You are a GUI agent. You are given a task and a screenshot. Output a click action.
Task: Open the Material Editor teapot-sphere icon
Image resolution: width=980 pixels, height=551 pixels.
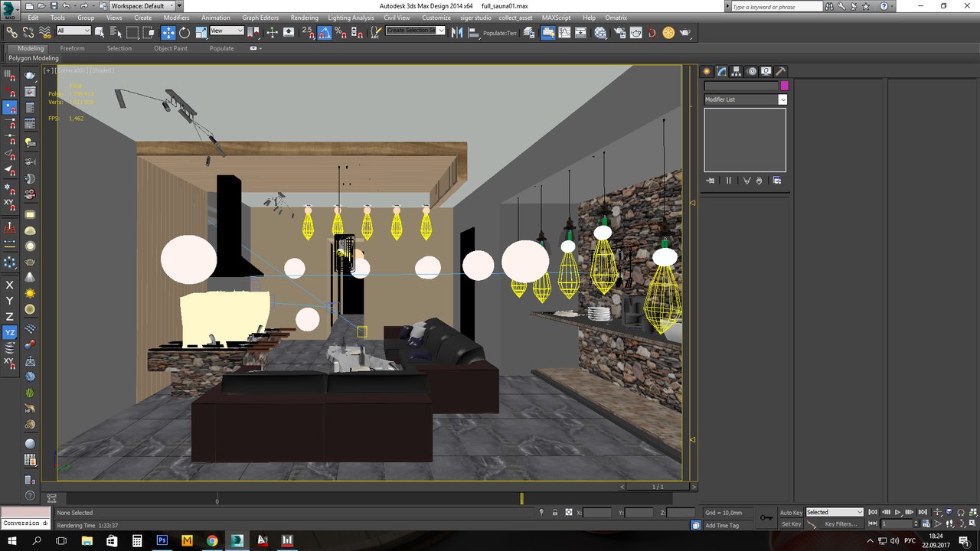[x=599, y=32]
